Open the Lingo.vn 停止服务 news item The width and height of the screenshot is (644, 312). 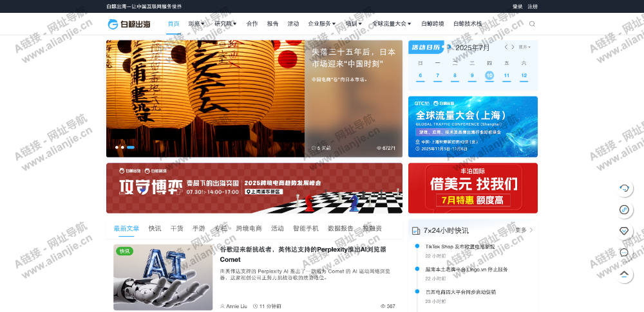click(x=466, y=270)
